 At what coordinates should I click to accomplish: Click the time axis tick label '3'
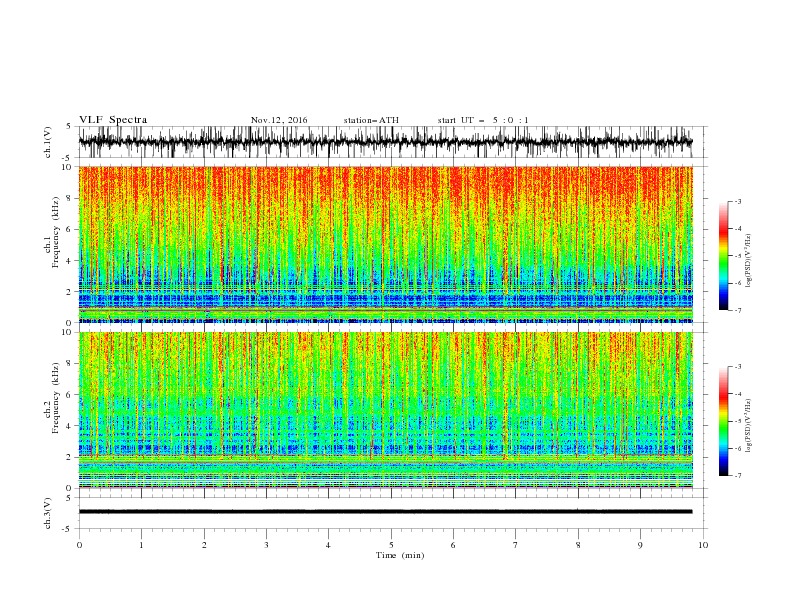(x=266, y=545)
